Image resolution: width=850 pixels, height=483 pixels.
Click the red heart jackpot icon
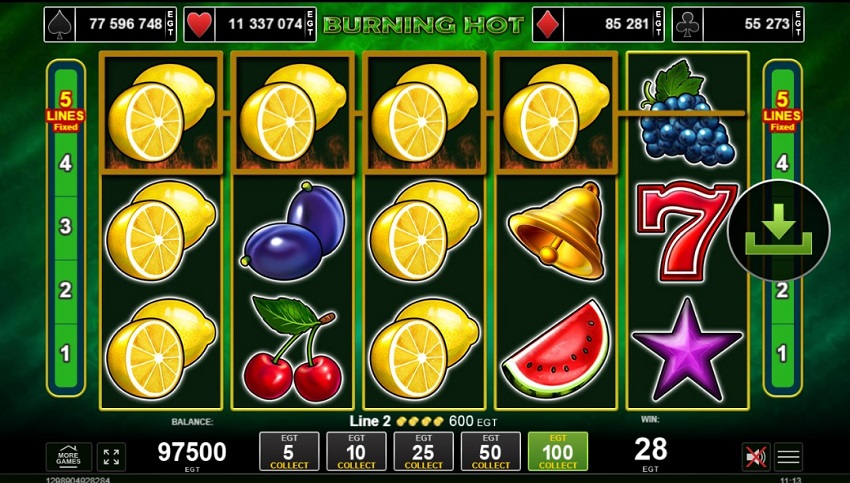(x=199, y=24)
